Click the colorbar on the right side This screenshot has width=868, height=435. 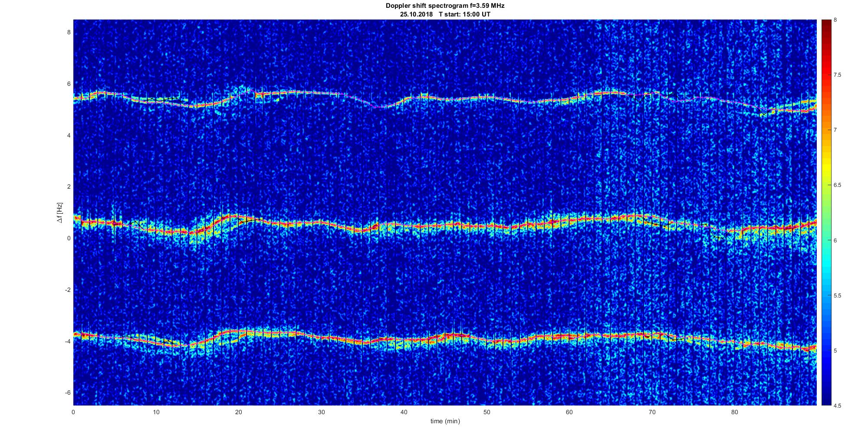click(826, 213)
